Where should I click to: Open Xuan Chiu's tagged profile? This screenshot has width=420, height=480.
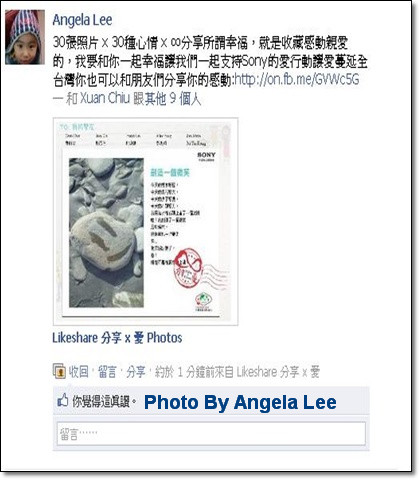point(105,98)
